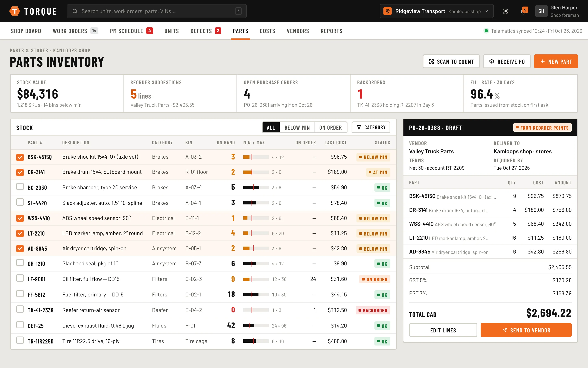Click the BSK-4515Q min-max stock bar
The image size is (588, 368).
click(256, 157)
